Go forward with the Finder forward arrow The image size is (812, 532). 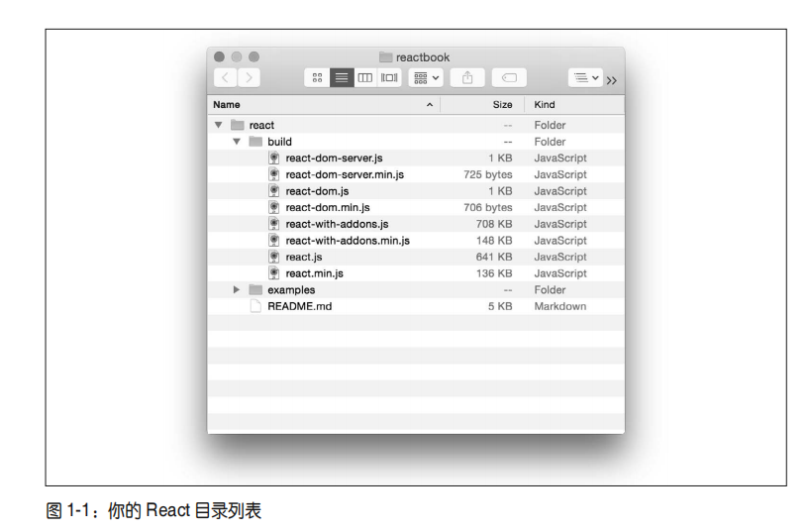point(249,77)
